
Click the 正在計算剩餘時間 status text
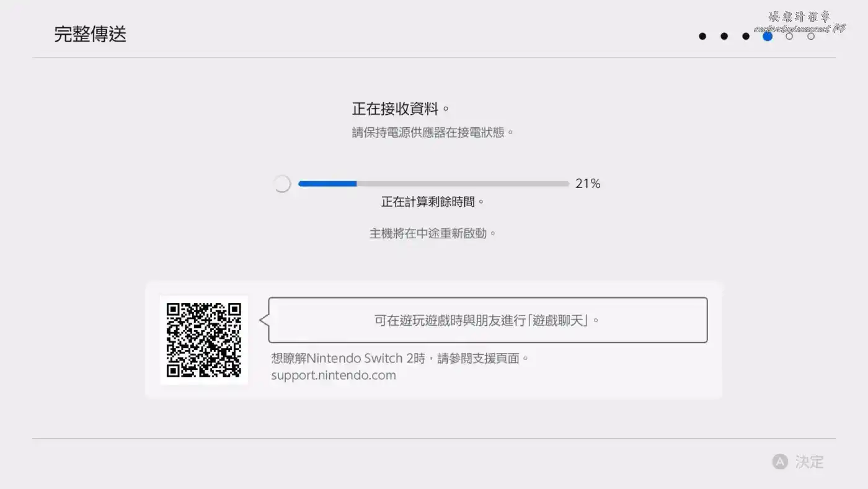[433, 202]
